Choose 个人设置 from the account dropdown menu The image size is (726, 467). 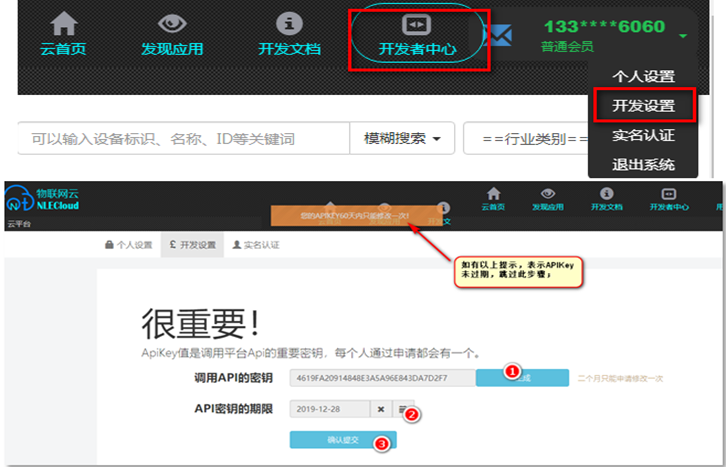coord(643,76)
